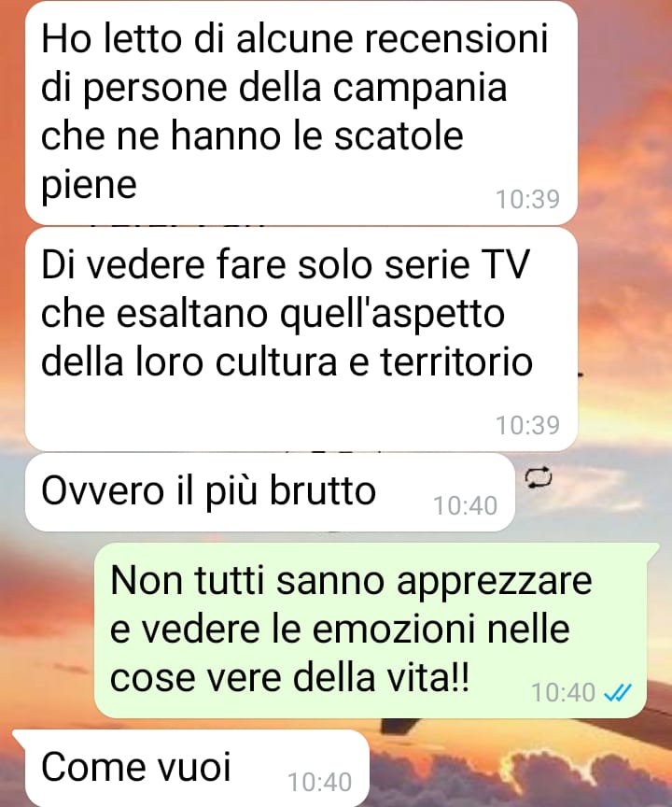Select the "Ovvero il più brutto" message bubble

(x=270, y=492)
